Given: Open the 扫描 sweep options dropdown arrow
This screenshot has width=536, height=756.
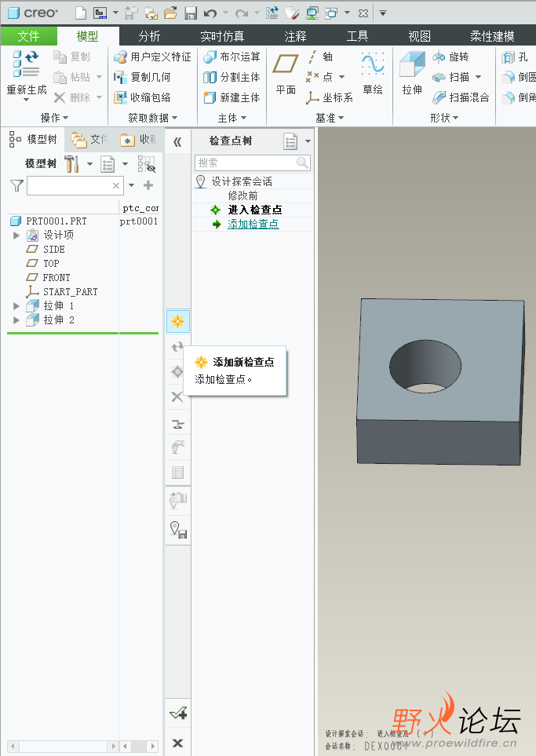Looking at the screenshot, I should click(x=478, y=77).
